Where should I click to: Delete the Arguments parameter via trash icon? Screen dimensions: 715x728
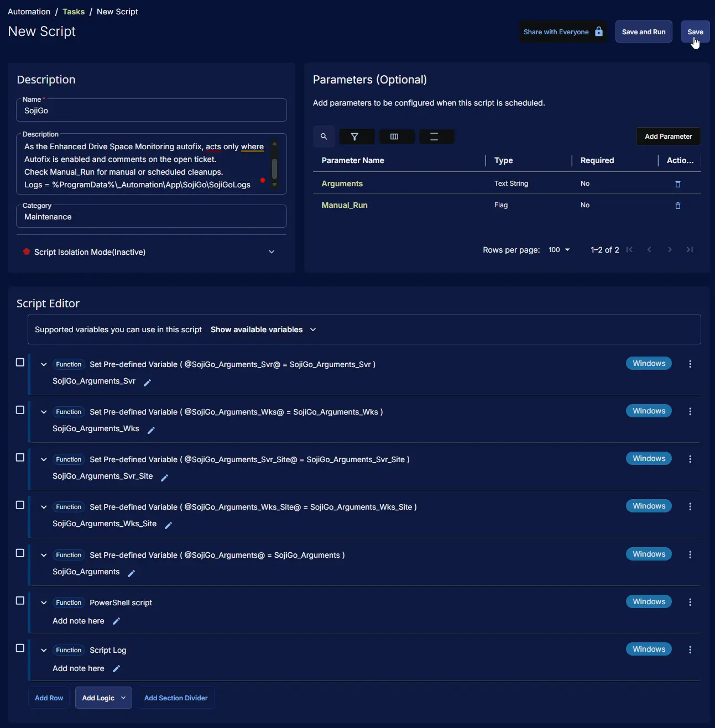[x=678, y=184]
